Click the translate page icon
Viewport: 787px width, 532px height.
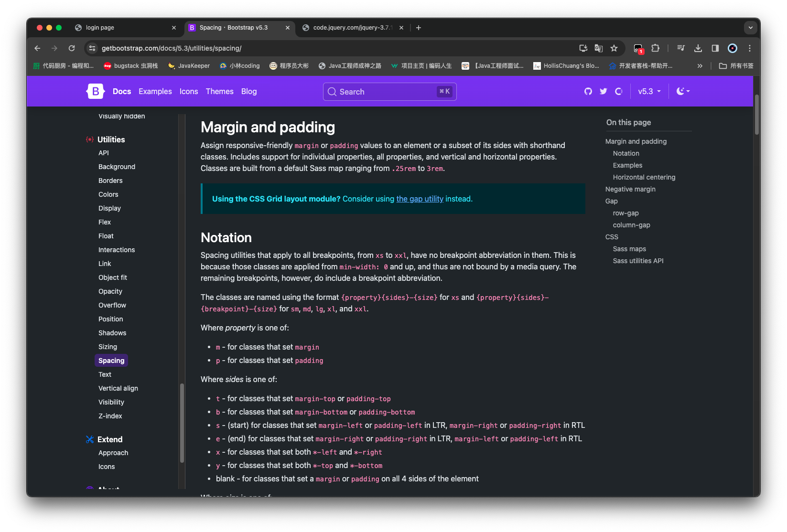click(x=599, y=48)
